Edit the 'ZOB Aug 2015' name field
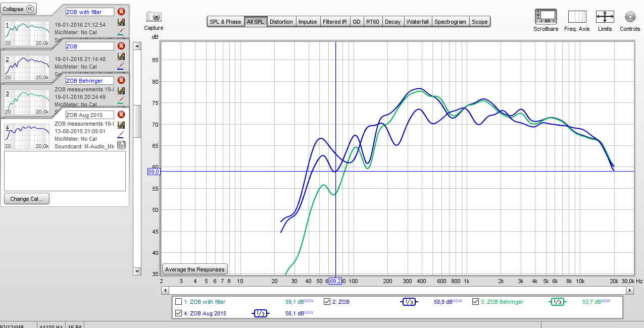Image resolution: width=644 pixels, height=328 pixels. [90, 115]
